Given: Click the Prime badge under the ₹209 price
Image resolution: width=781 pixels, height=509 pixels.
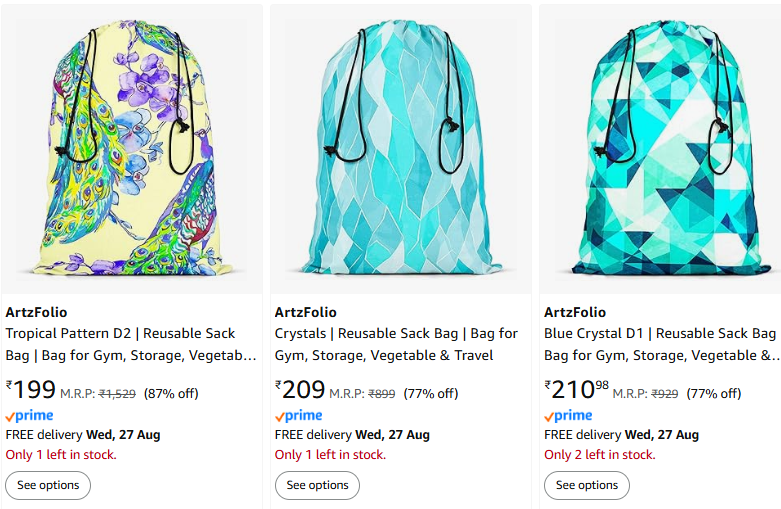Looking at the screenshot, I should [299, 415].
